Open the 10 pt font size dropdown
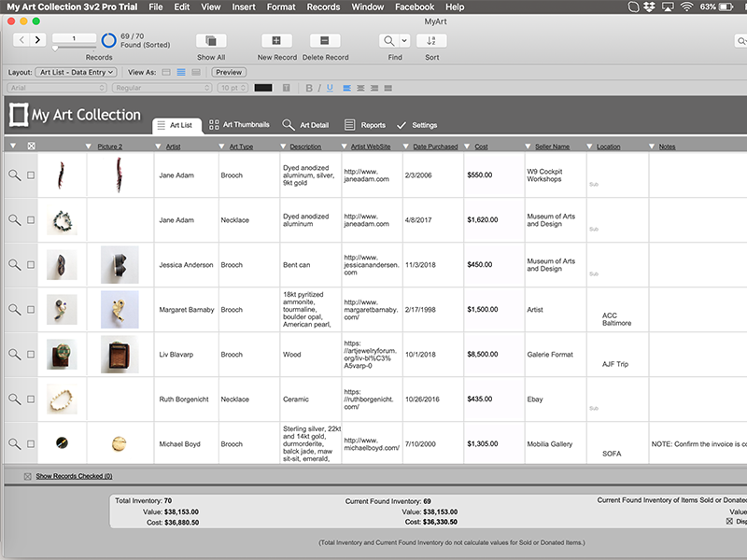 233,88
